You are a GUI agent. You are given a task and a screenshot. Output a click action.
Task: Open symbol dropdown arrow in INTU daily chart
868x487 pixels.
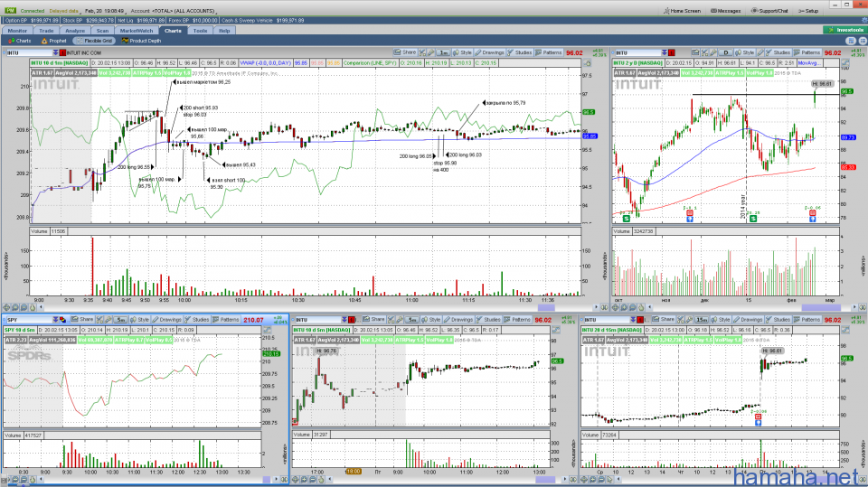pos(664,52)
